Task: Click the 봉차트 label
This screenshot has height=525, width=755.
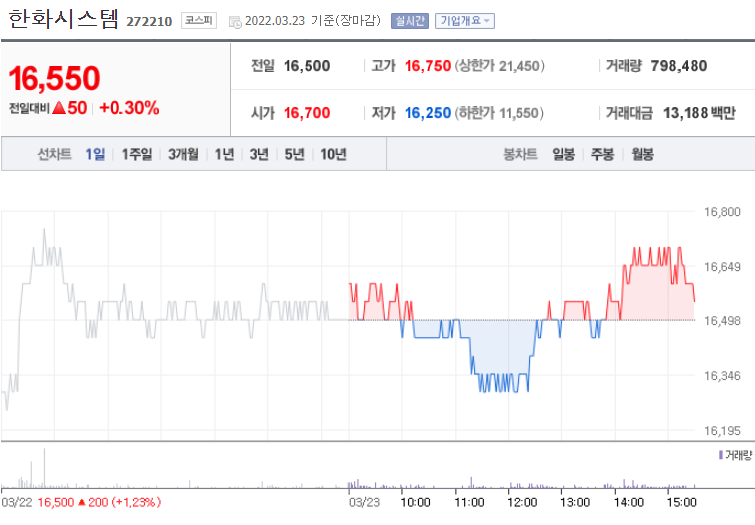Action: (x=520, y=154)
